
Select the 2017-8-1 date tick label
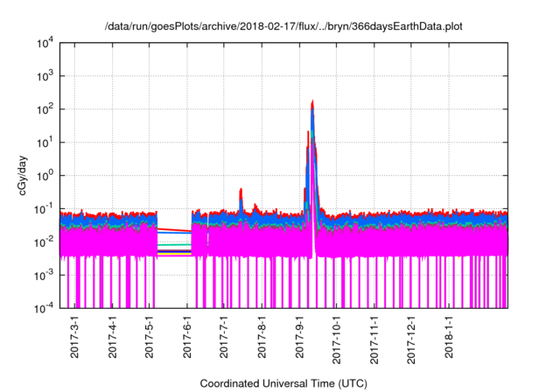[262, 338]
